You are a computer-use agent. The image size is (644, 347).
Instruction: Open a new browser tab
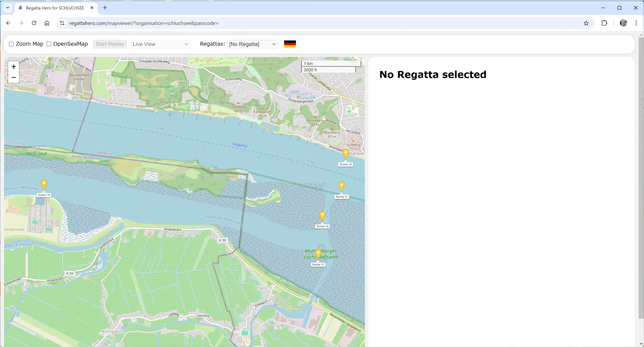pos(105,8)
